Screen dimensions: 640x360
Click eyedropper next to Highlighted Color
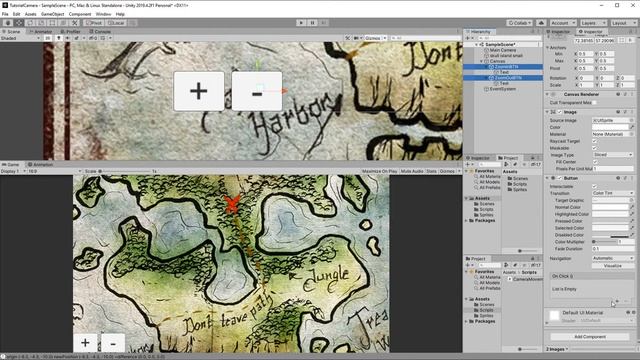pyautogui.click(x=631, y=214)
